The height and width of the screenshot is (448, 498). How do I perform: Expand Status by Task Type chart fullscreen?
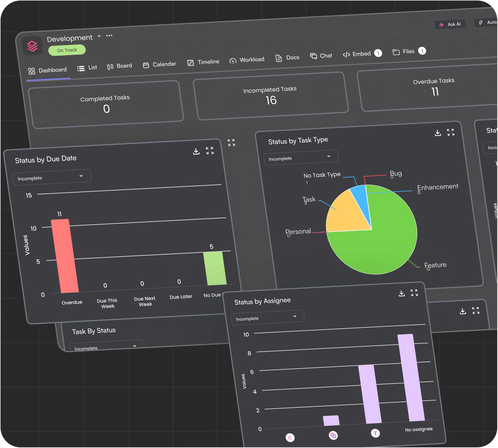click(451, 132)
